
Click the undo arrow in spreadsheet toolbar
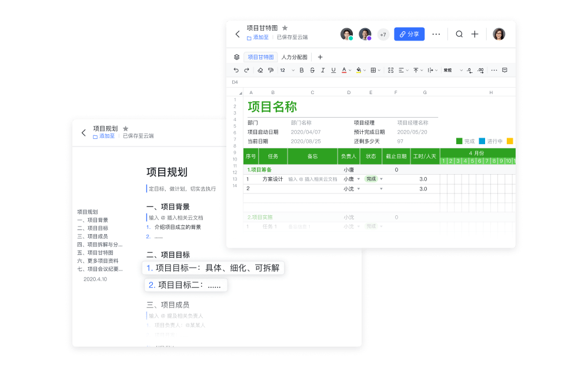pyautogui.click(x=236, y=70)
